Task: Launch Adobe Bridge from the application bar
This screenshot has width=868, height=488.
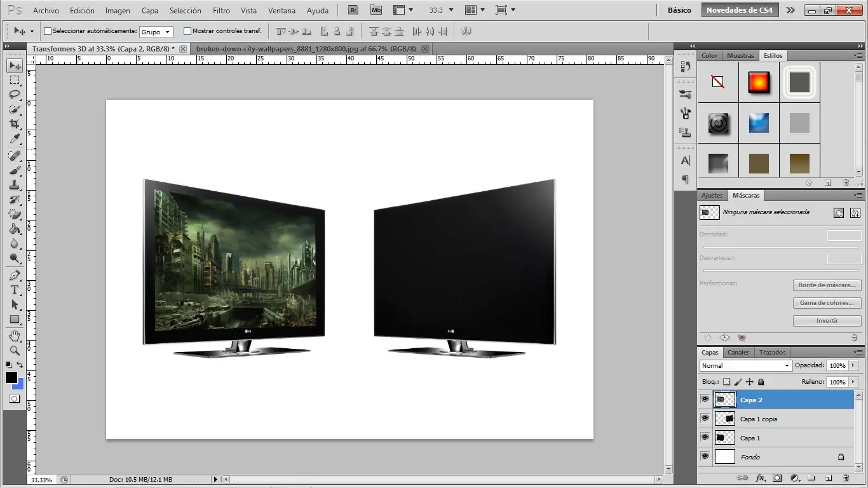Action: pyautogui.click(x=353, y=10)
